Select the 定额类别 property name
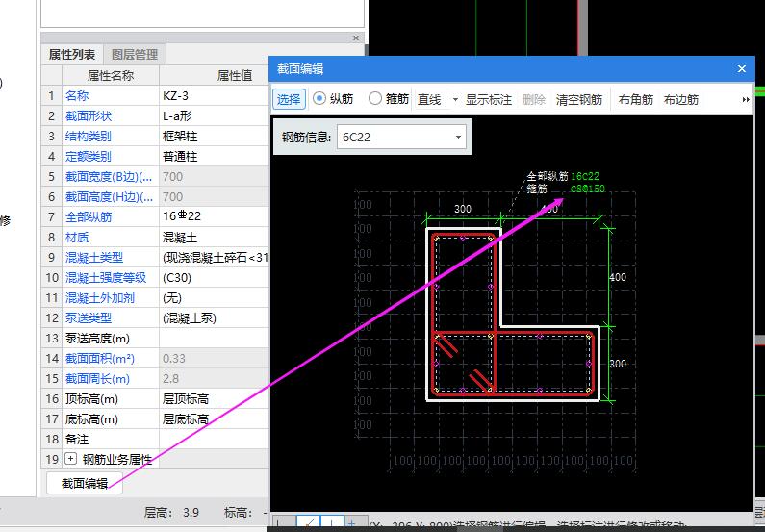This screenshot has width=765, height=532. (89, 157)
